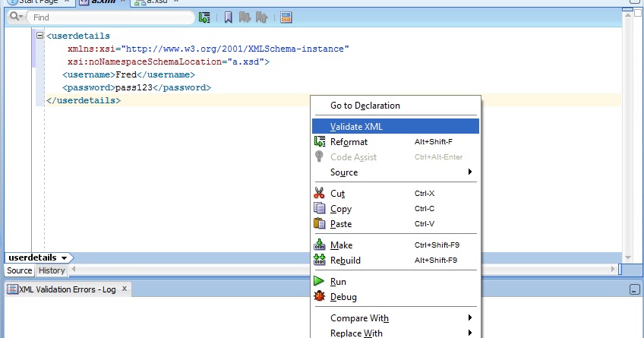Click the Paste clipboard icon

319,223
